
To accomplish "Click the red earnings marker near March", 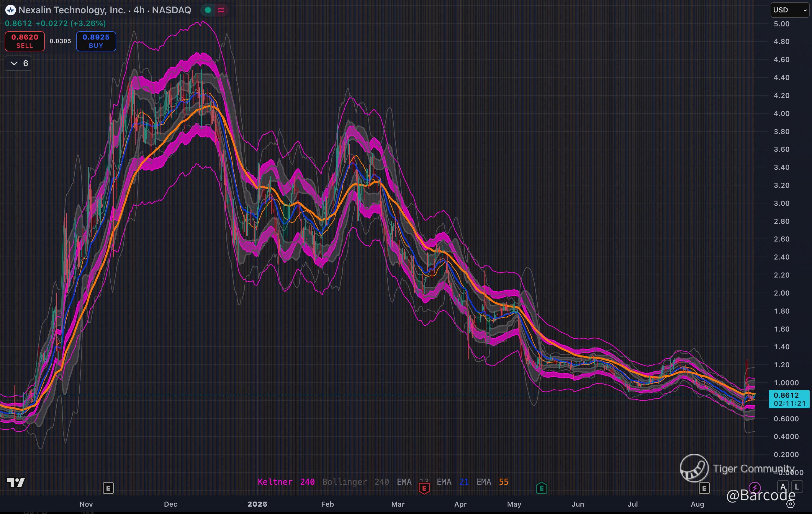I will pyautogui.click(x=424, y=488).
